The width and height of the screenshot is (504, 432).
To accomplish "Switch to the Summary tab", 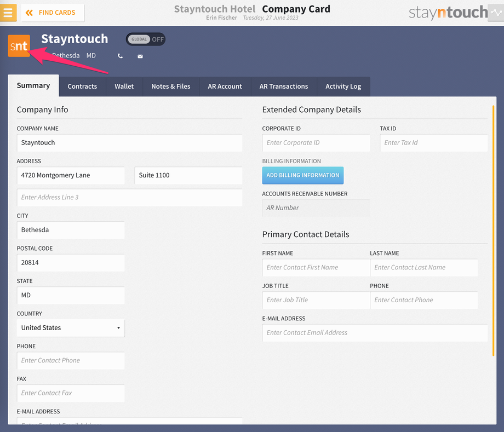I will point(33,86).
